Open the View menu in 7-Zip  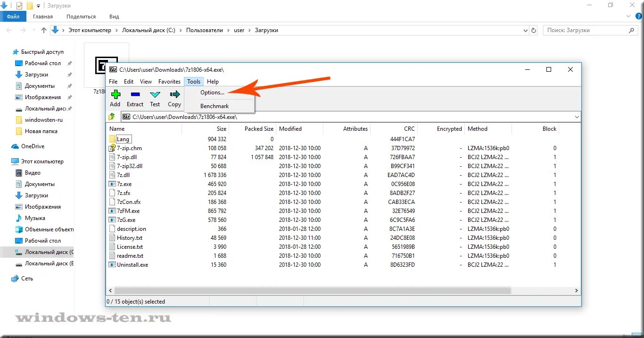146,82
